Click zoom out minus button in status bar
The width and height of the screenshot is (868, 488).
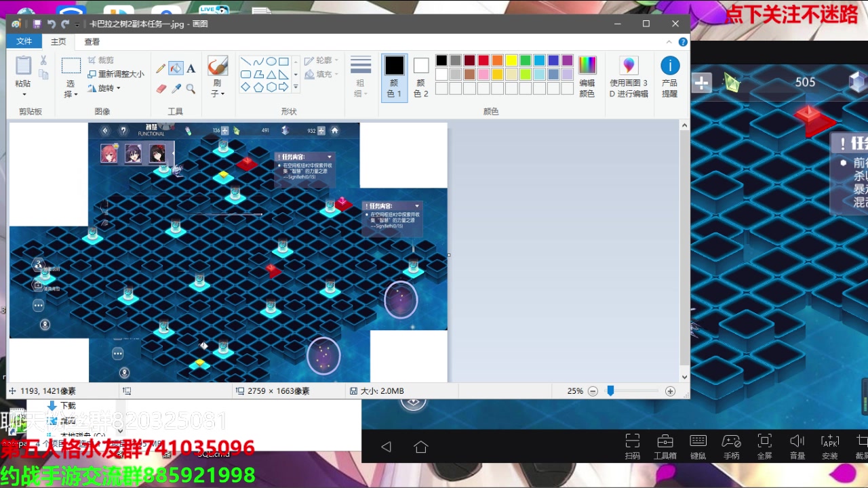coord(593,391)
